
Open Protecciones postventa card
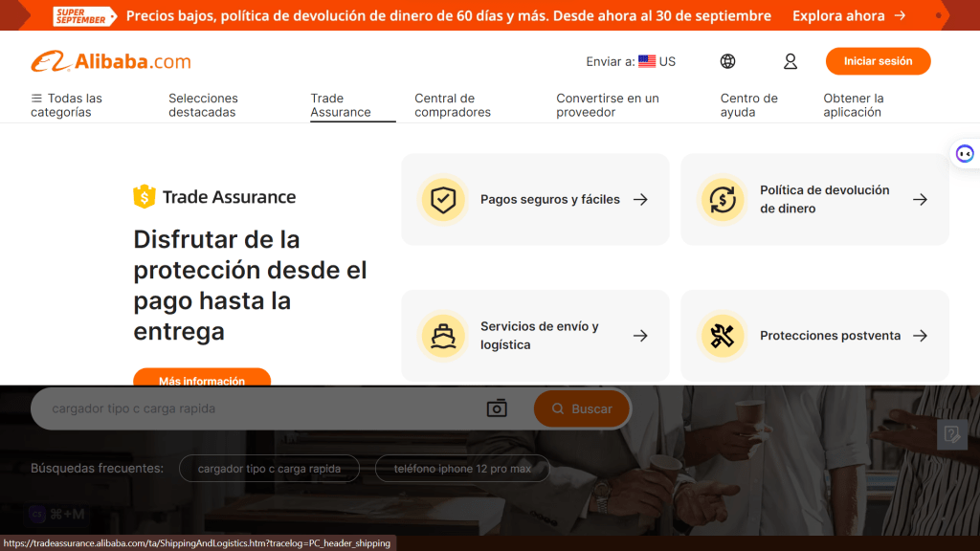pos(814,336)
